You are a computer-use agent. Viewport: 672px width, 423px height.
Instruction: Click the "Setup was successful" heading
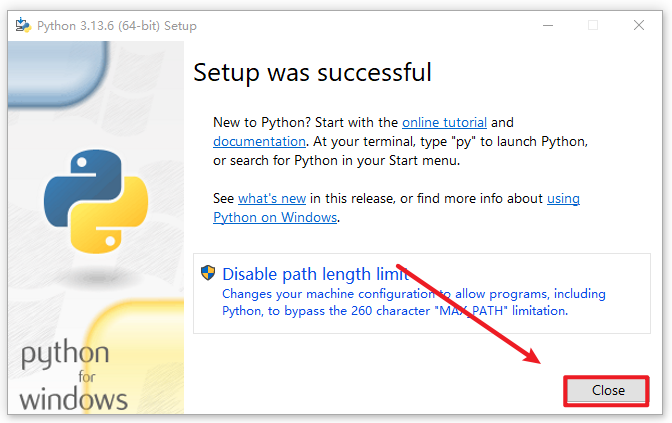point(312,72)
